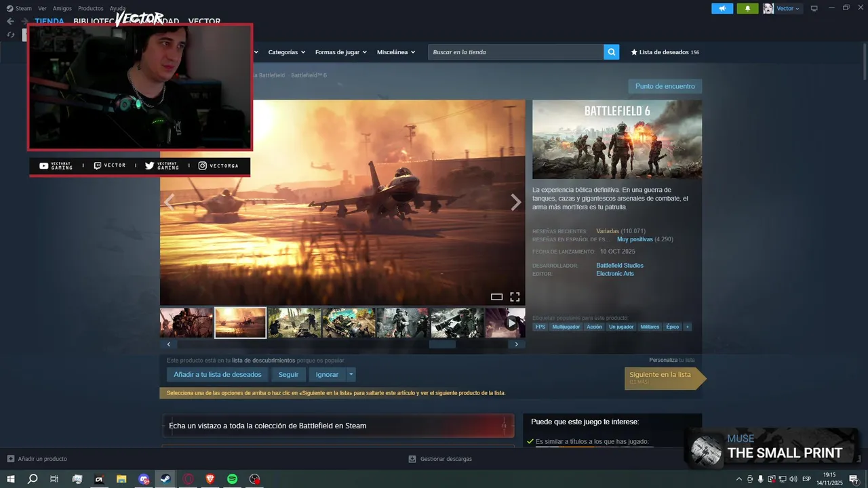This screenshot has height=488, width=868.
Task: Open the Steam menu
Action: click(x=20, y=8)
